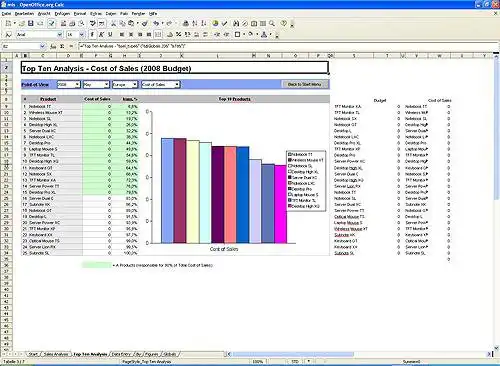Open the Palo menu
500x366 pixels.
124,14
